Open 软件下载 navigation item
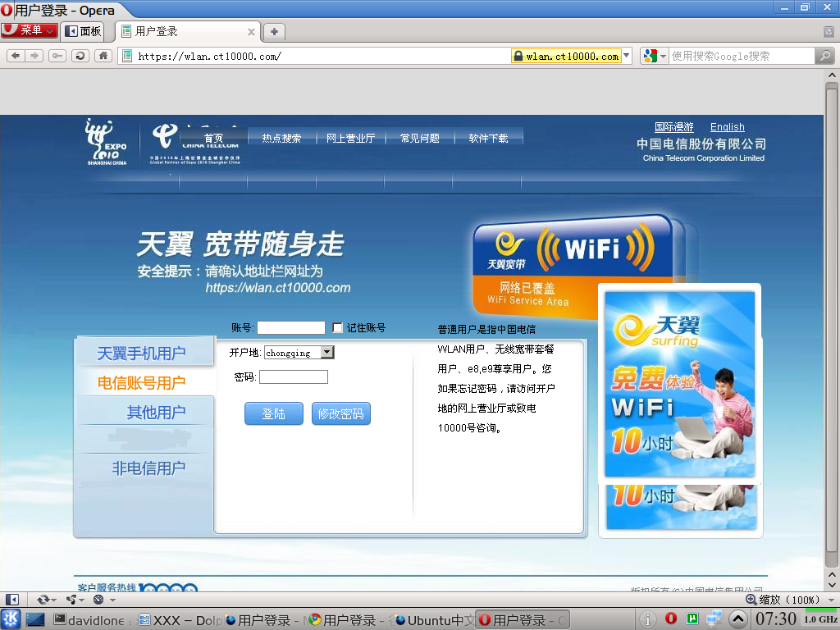The width and height of the screenshot is (840, 630). coord(488,138)
